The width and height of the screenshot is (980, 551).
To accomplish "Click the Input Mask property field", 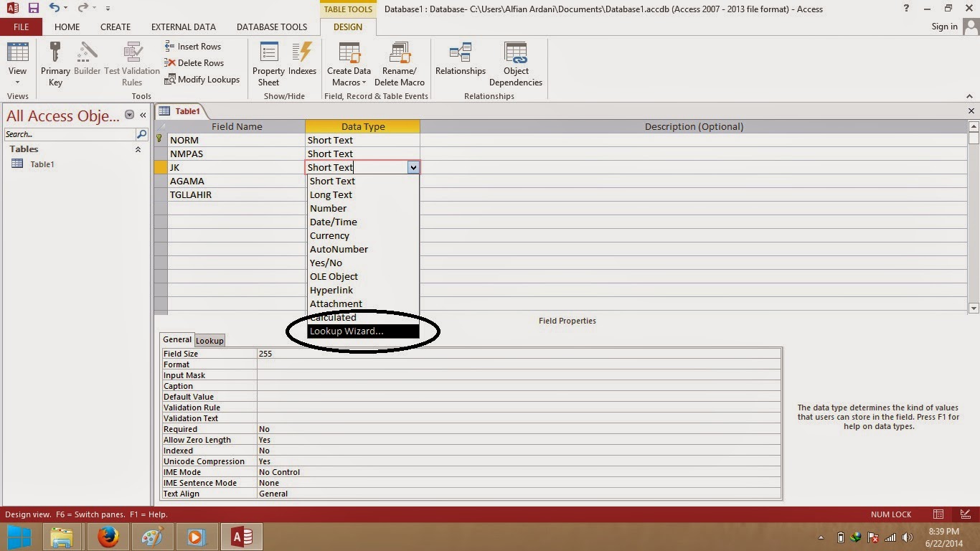I will (519, 375).
